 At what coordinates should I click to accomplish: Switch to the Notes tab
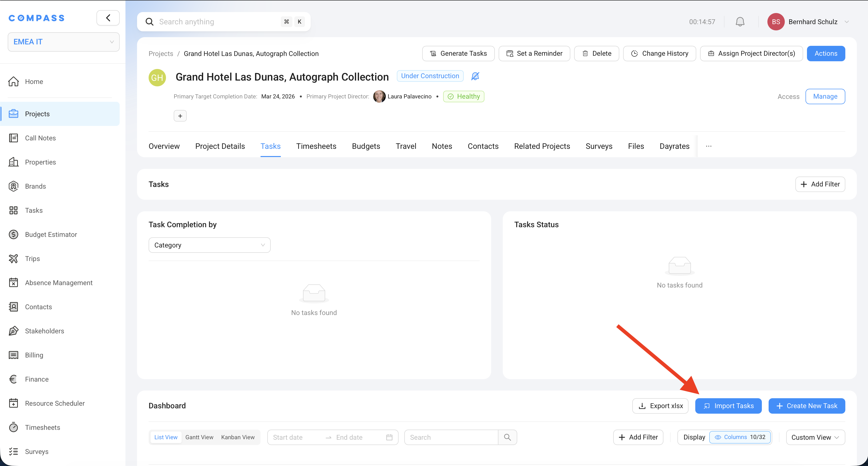[442, 146]
